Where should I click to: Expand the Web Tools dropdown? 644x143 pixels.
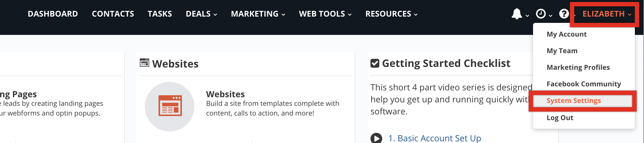325,14
